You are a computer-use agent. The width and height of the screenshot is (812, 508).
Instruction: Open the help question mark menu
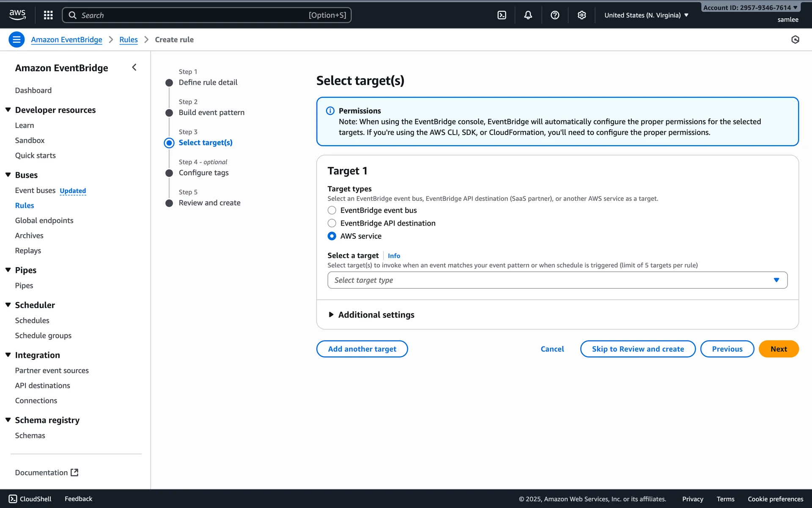(x=555, y=15)
